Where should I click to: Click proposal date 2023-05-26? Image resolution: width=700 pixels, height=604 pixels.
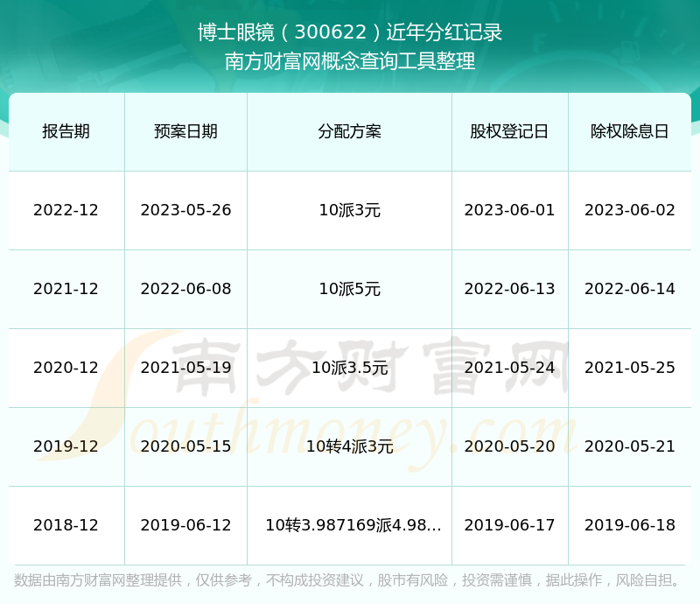[185, 210]
